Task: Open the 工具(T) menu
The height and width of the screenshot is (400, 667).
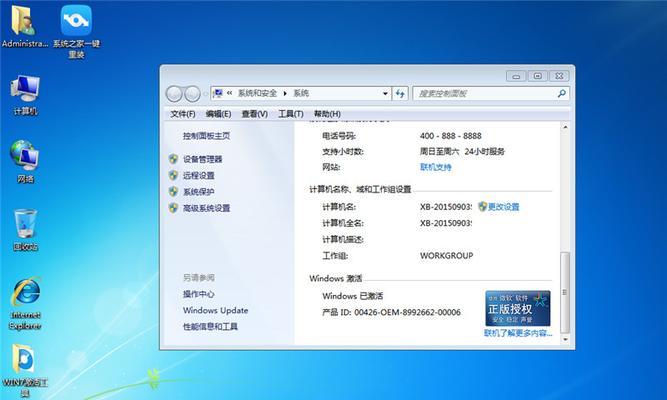Action: tap(291, 114)
